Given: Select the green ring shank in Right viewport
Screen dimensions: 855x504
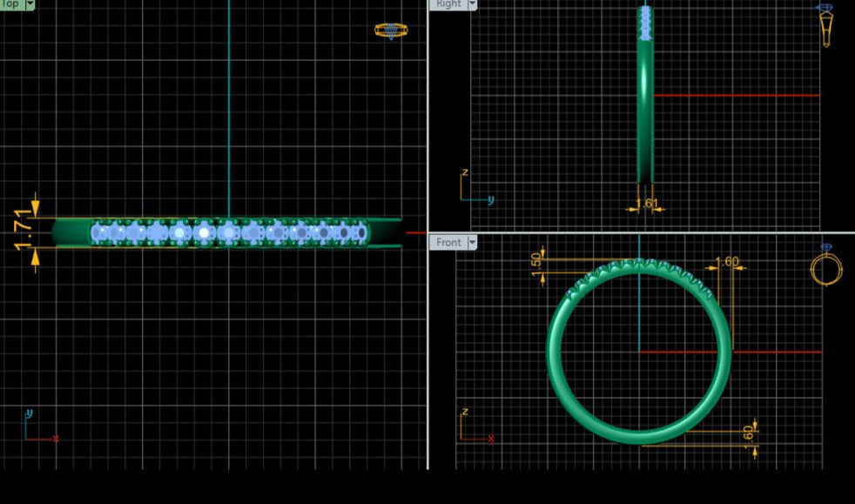Looking at the screenshot, I should point(644,113).
